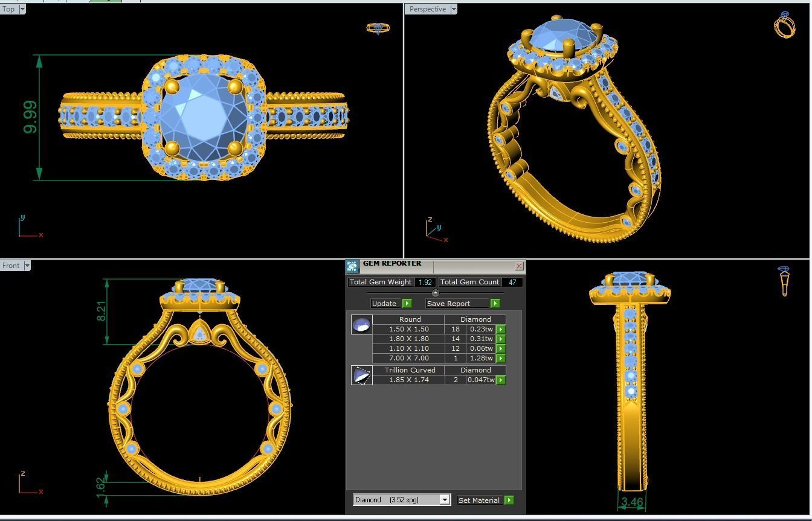
Task: Click the Total Gem Count label
Action: pyautogui.click(x=469, y=282)
